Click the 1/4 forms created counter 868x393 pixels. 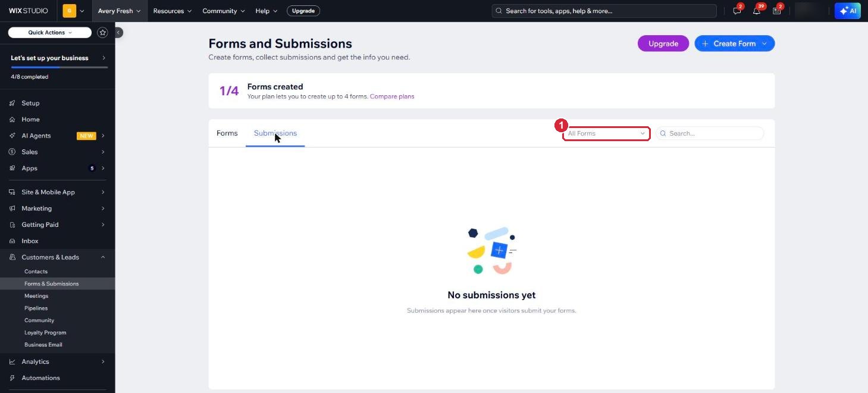(x=229, y=91)
